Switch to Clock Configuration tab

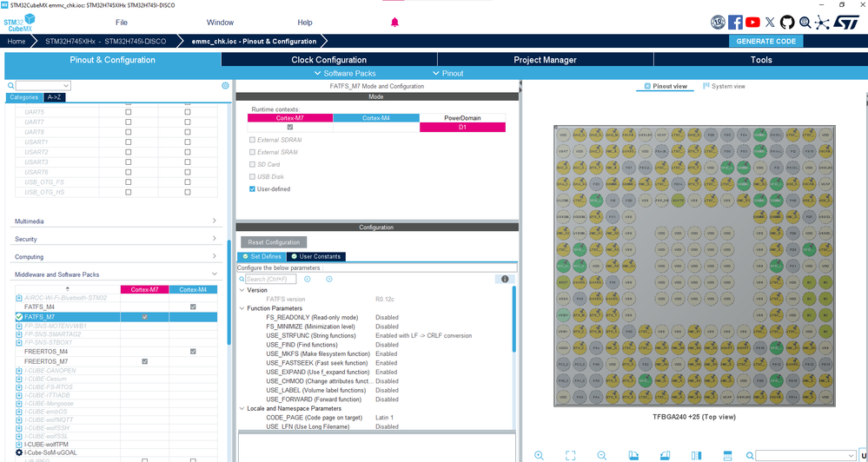click(x=328, y=60)
